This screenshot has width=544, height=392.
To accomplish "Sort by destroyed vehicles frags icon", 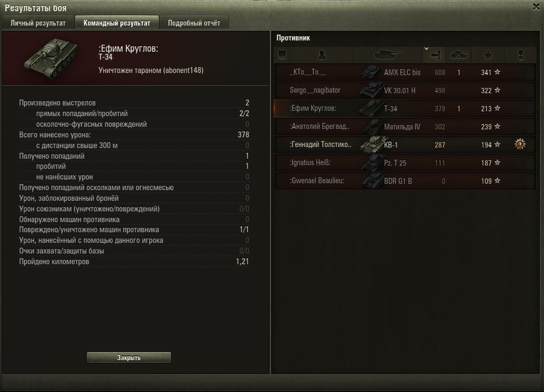I will (x=459, y=55).
